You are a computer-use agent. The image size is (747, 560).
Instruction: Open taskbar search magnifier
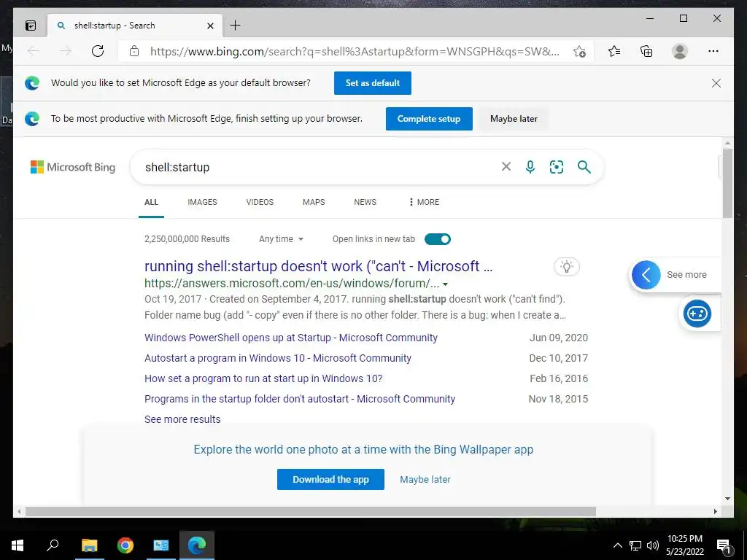click(x=53, y=545)
